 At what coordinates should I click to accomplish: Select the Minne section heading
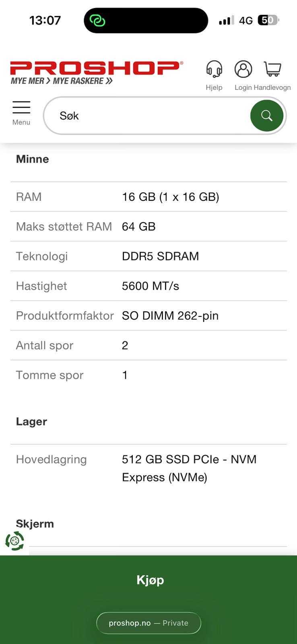(x=33, y=159)
